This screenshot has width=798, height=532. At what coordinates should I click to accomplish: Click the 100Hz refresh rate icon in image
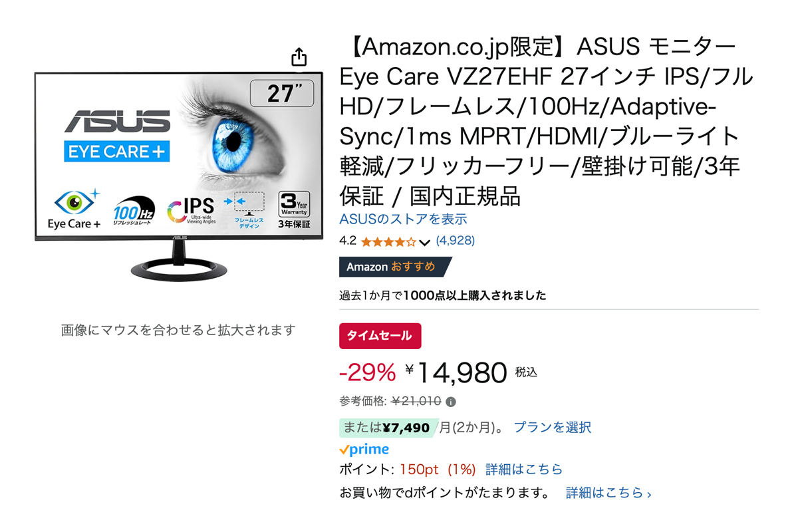tap(134, 208)
